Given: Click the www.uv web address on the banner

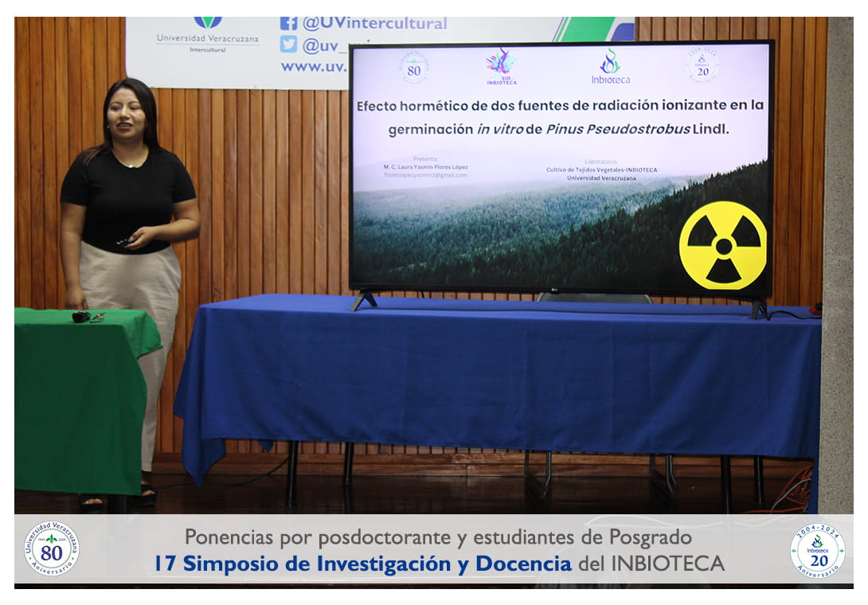Looking at the screenshot, I should tap(313, 67).
